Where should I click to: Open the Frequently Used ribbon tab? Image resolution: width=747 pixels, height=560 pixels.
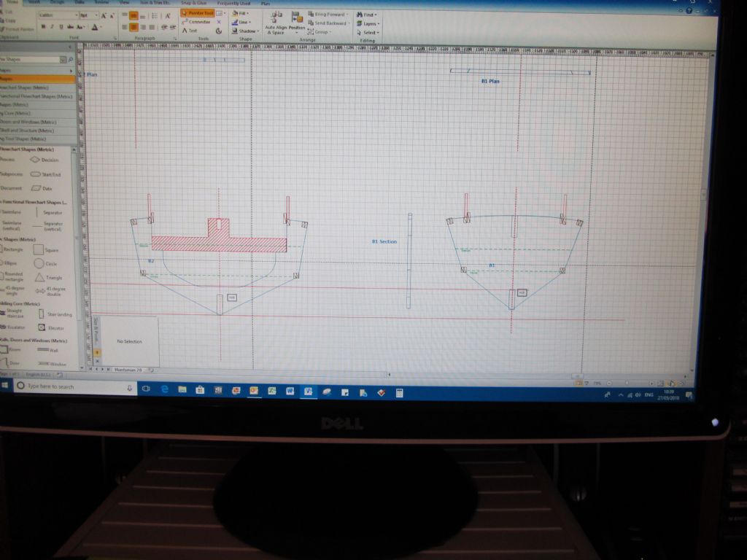pos(233,4)
